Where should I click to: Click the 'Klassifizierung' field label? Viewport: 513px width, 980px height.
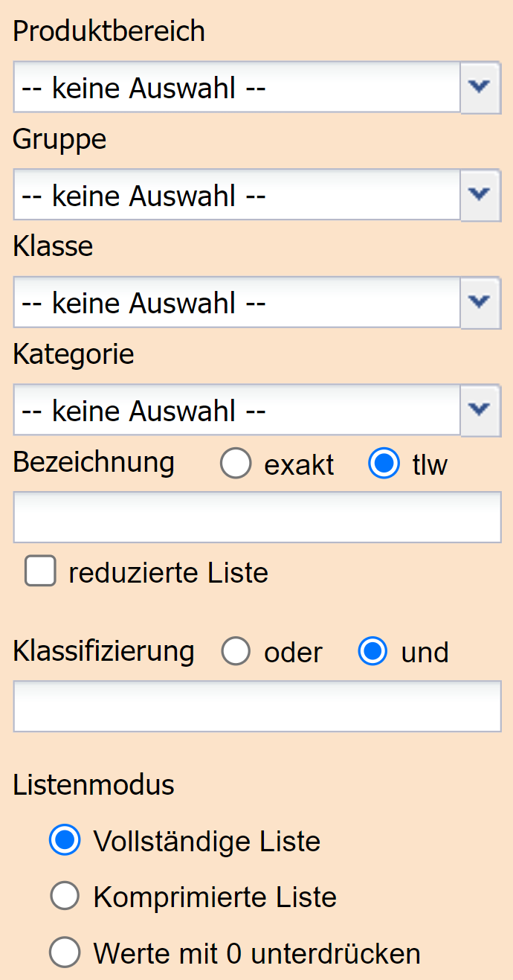coord(103,651)
